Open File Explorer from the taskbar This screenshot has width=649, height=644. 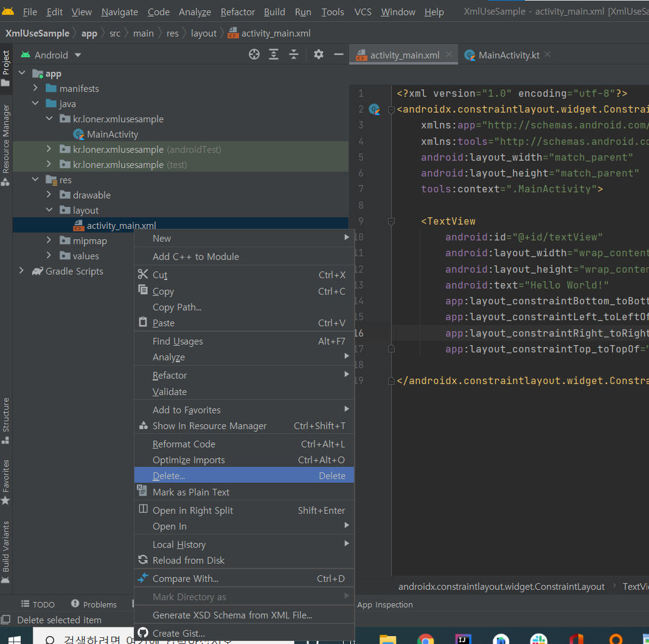[388, 639]
